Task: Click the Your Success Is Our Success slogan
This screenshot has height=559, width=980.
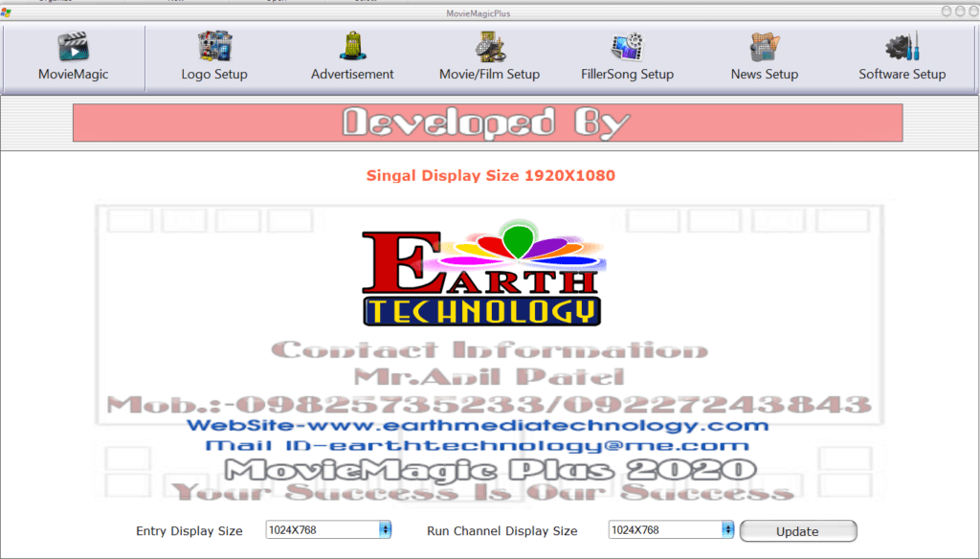Action: coord(483,492)
